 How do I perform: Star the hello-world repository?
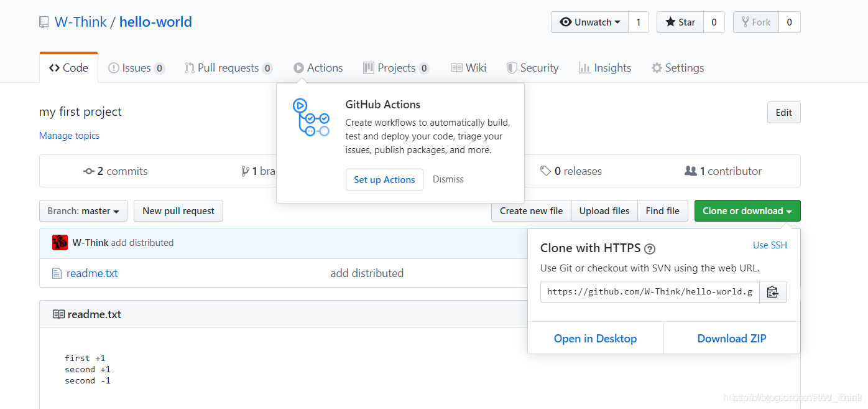pos(680,22)
